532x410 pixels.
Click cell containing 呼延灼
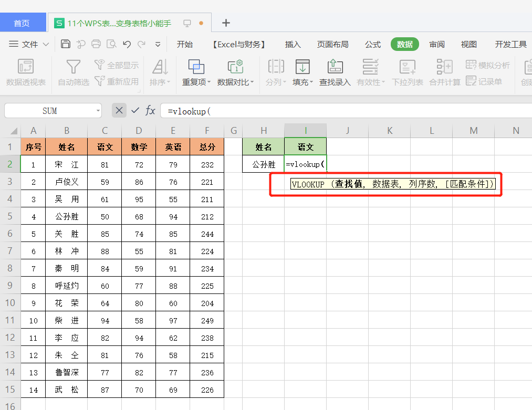point(67,286)
